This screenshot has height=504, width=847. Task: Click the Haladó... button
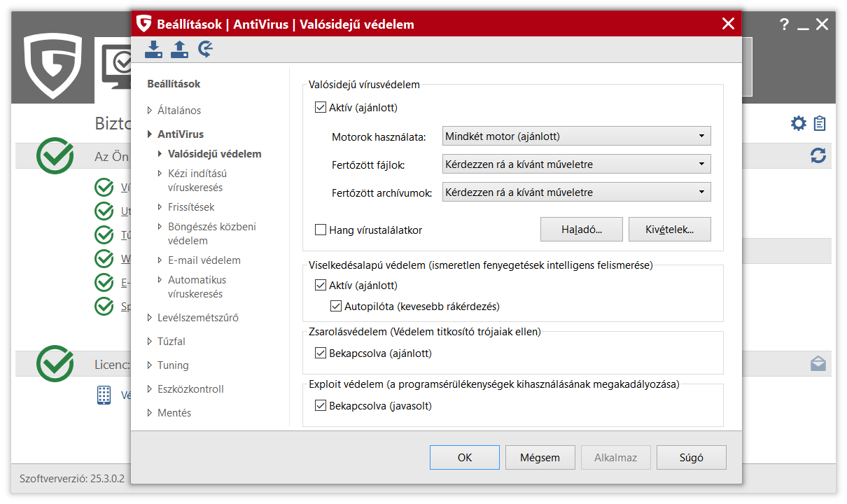point(582,230)
